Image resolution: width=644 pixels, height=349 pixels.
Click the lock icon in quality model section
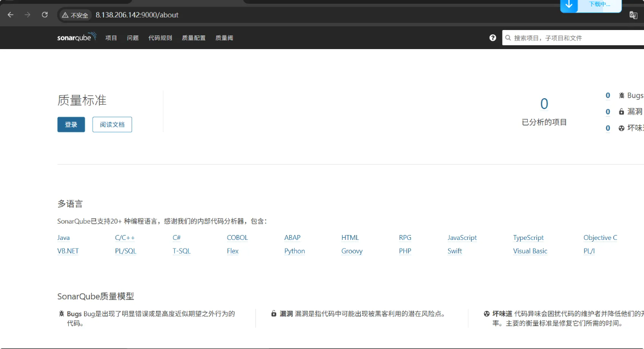273,314
